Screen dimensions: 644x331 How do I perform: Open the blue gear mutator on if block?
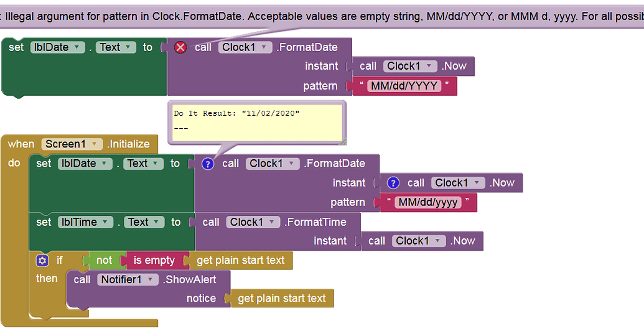click(x=42, y=260)
